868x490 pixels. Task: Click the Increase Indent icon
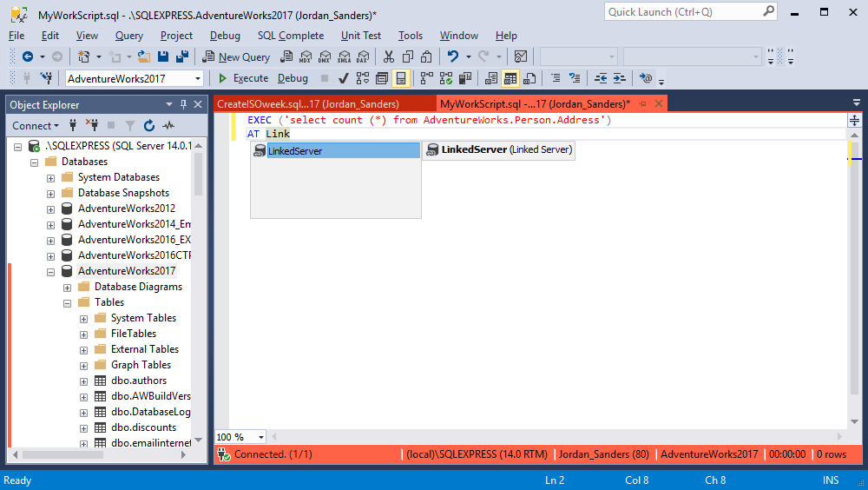click(x=620, y=78)
